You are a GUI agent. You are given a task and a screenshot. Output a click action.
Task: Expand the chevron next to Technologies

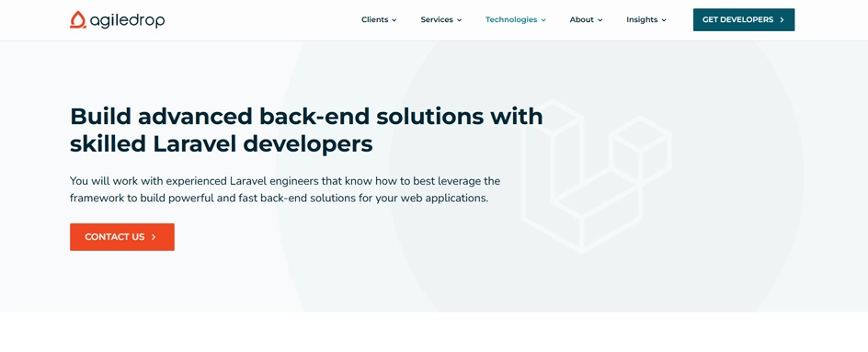(543, 20)
